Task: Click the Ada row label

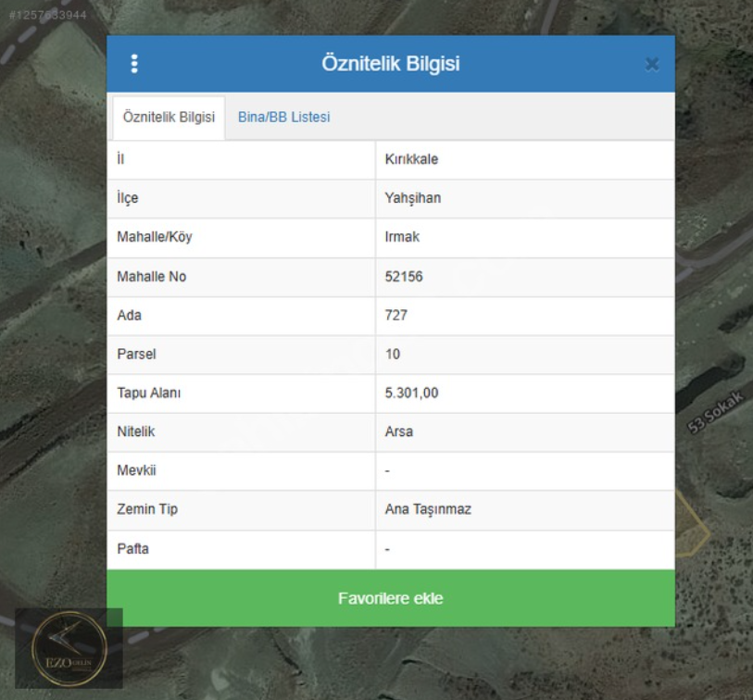Action: tap(129, 316)
